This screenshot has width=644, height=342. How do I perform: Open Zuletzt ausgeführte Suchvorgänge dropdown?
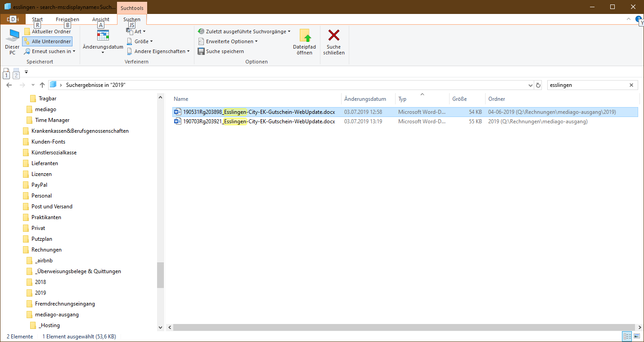click(244, 31)
